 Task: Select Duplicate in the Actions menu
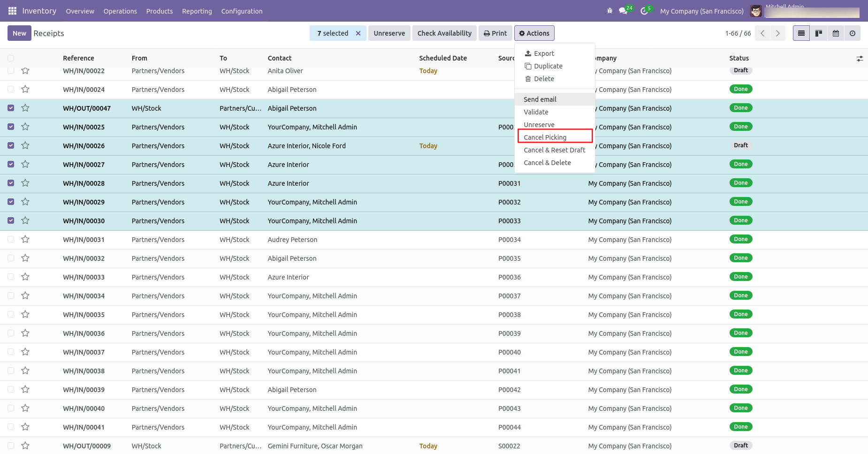tap(555, 66)
